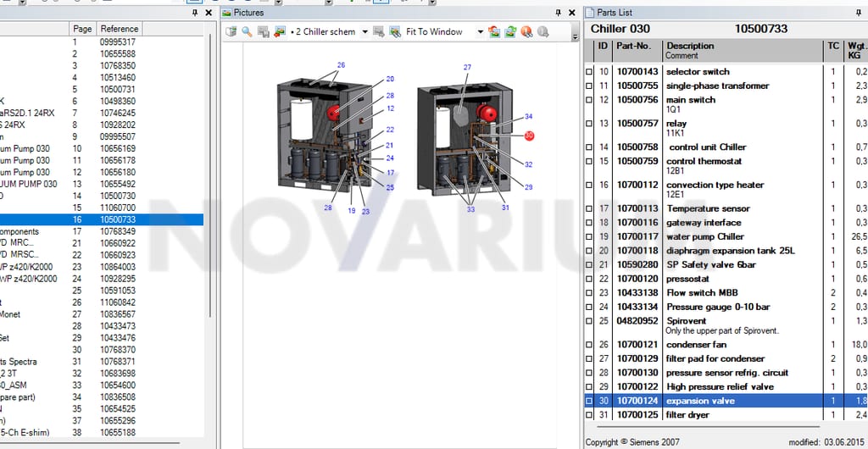The width and height of the screenshot is (868, 449).
Task: Click the Parts List horizontal scrollbar
Action: tap(709, 427)
